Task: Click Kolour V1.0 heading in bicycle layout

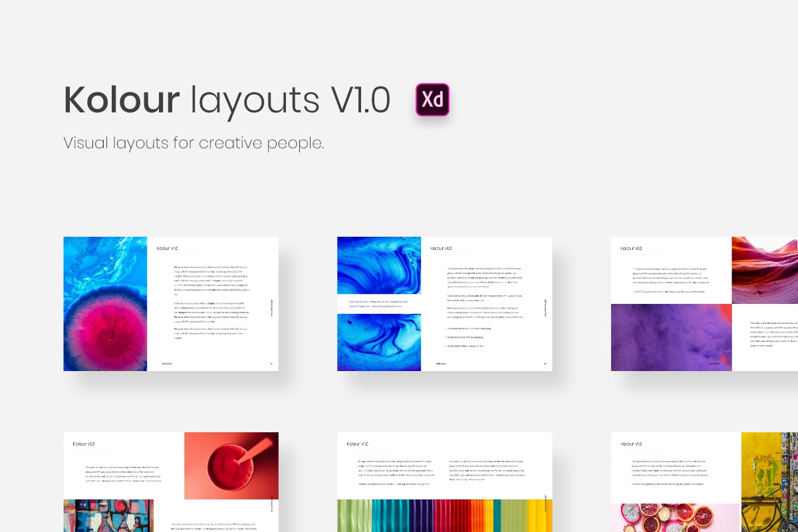Action: (631, 444)
